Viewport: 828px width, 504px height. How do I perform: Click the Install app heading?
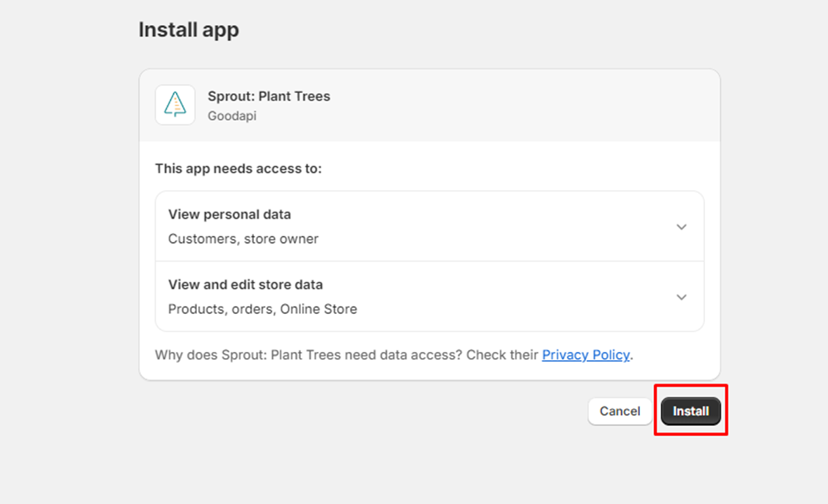(189, 29)
